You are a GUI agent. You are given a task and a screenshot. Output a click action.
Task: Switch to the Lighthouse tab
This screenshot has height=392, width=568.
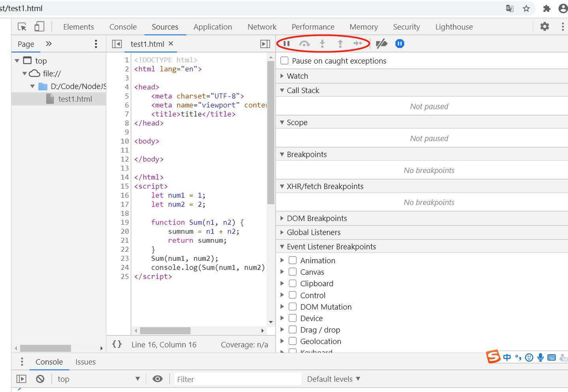click(x=454, y=27)
